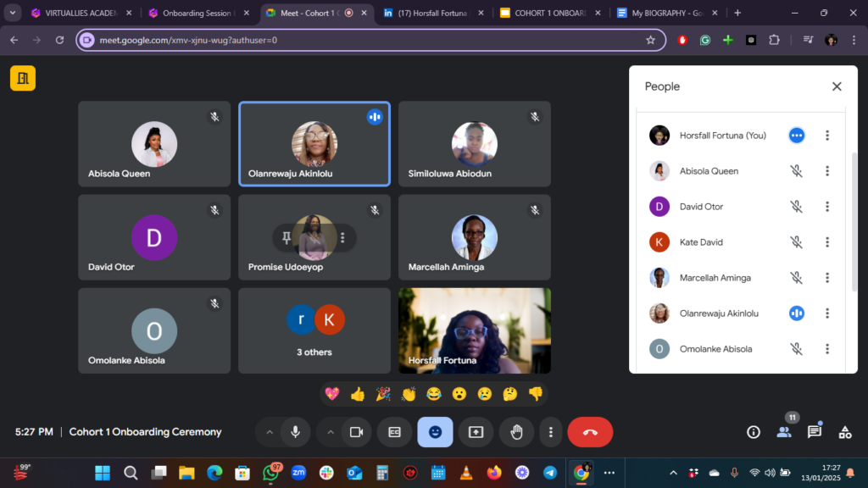The image size is (868, 488).
Task: Expand the video settings chevron
Action: pyautogui.click(x=330, y=432)
